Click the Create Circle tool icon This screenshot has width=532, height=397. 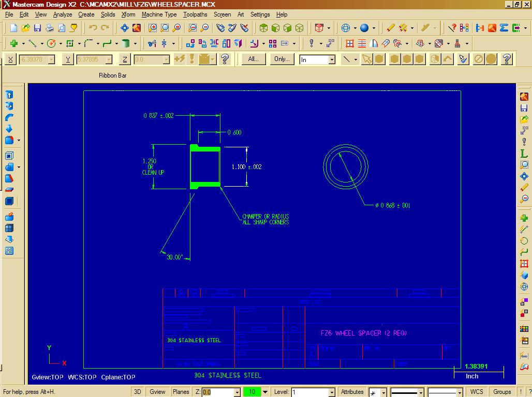51,43
